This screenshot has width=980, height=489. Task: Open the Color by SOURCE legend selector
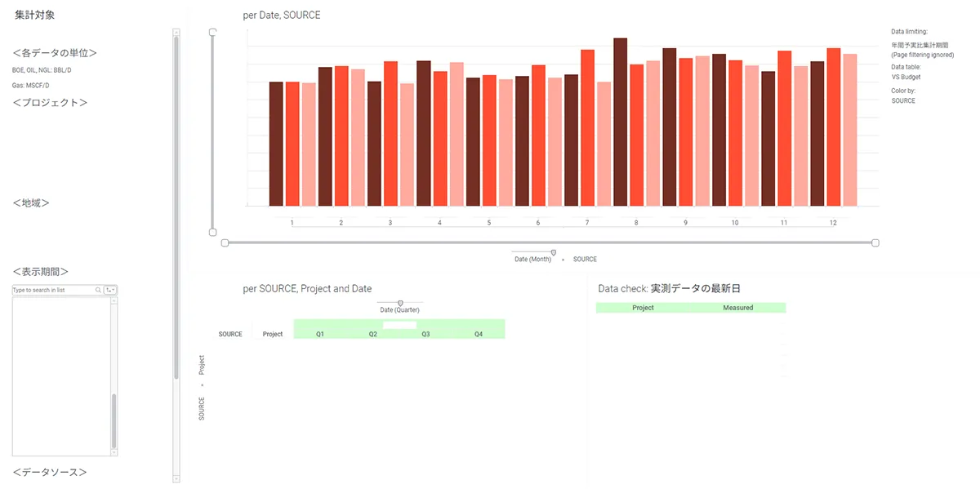[903, 101]
